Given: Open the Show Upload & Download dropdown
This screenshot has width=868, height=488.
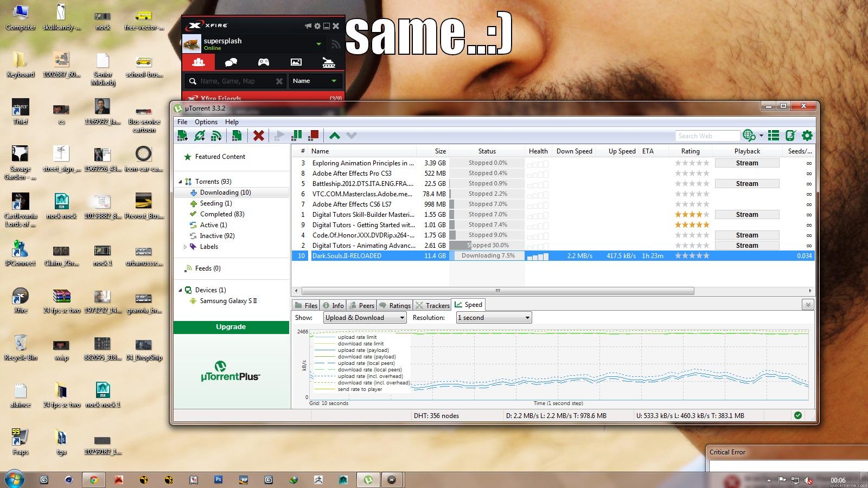Looking at the screenshot, I should [x=365, y=318].
